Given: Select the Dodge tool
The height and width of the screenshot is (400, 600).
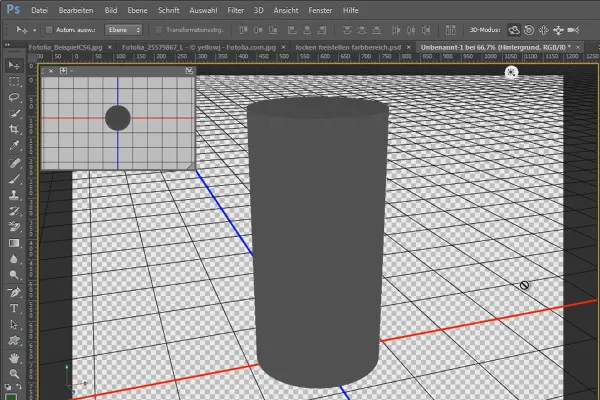Looking at the screenshot, I should 14,275.
